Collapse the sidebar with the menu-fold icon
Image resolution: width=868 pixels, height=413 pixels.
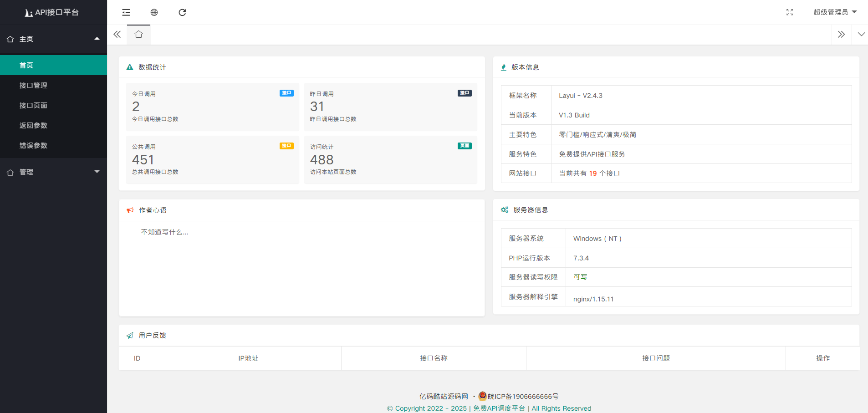click(126, 12)
